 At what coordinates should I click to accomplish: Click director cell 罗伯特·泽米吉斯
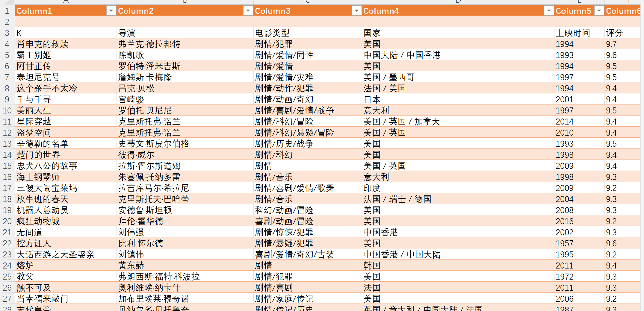coord(185,66)
